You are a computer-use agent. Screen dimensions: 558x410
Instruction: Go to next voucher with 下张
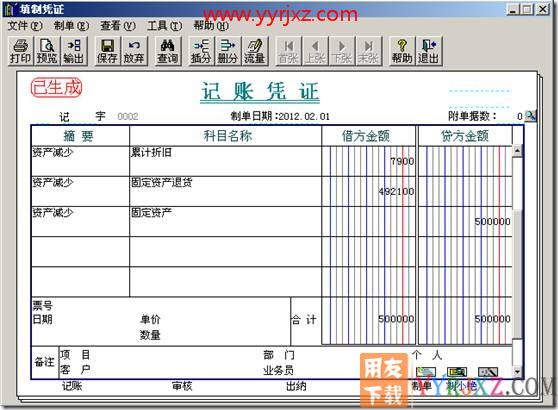pyautogui.click(x=342, y=51)
